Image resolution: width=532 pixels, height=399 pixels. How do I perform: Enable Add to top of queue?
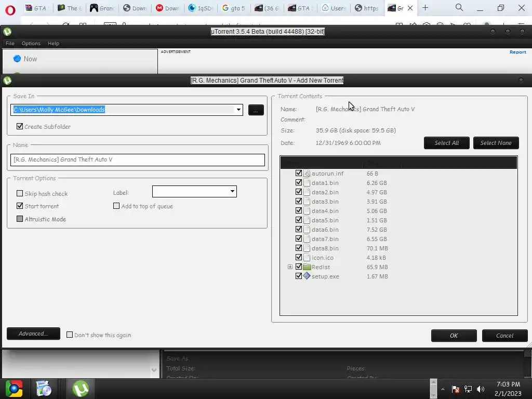click(116, 206)
